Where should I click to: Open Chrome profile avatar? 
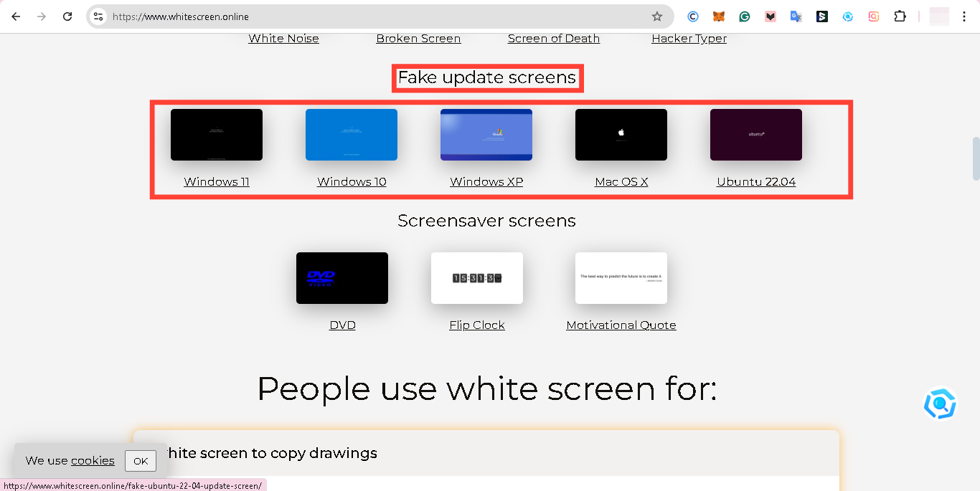click(939, 16)
